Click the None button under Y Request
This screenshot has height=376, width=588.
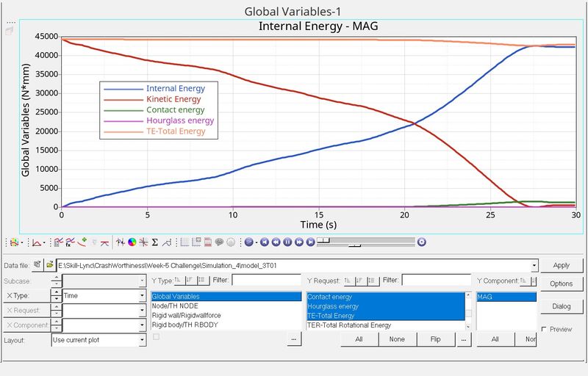pos(397,339)
